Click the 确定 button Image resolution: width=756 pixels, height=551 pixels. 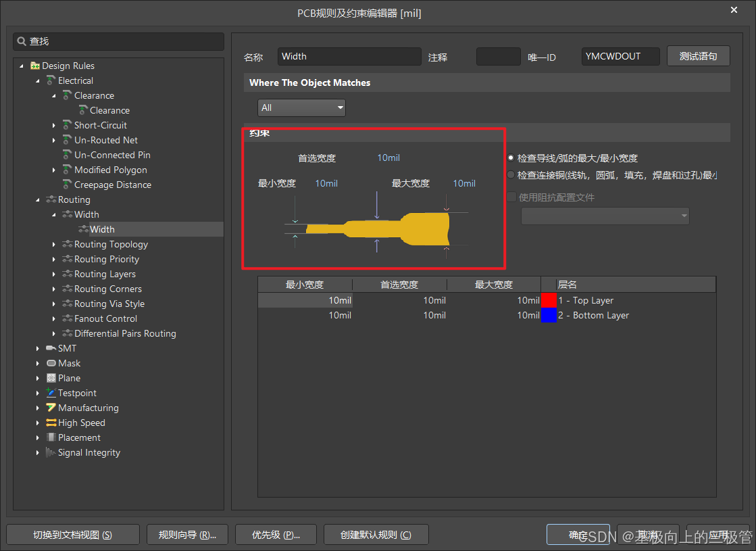578,535
